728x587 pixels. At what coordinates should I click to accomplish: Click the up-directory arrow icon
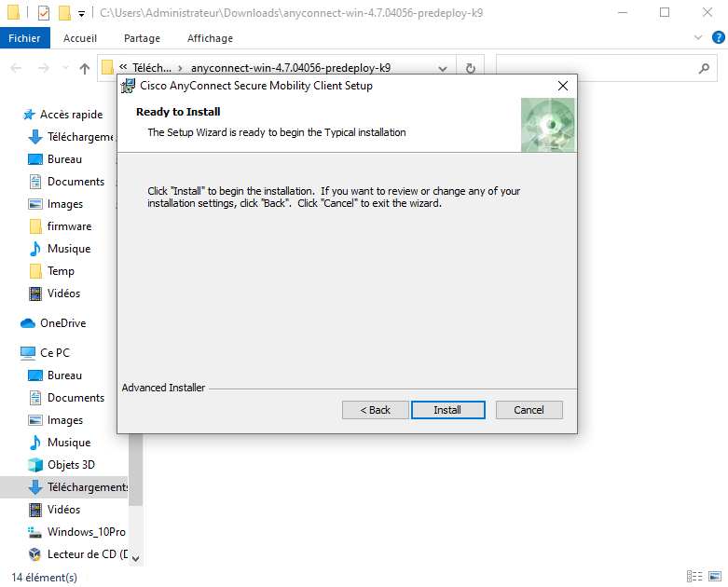pyautogui.click(x=85, y=68)
